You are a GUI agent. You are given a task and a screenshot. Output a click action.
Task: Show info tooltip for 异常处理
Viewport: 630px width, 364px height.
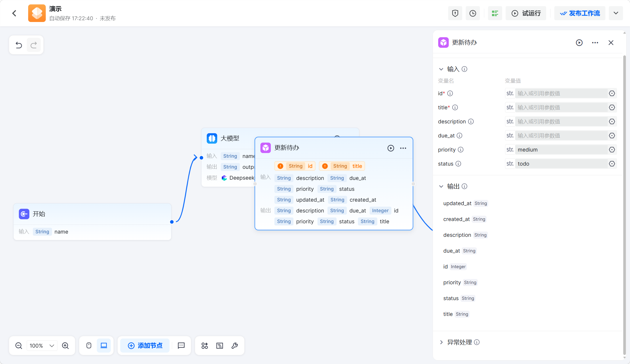(477, 342)
